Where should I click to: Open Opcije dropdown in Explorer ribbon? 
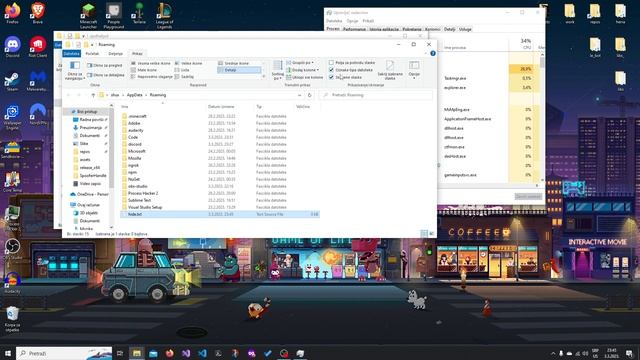414,70
